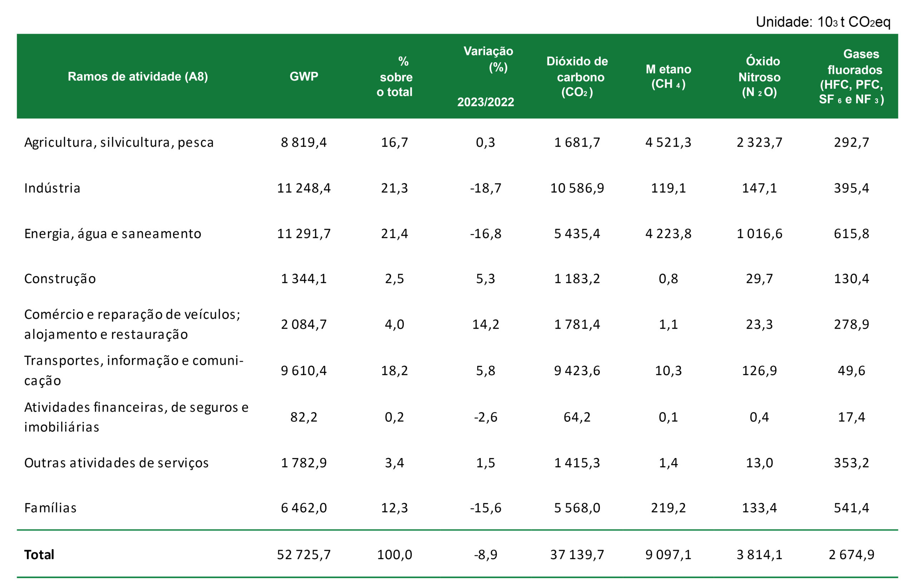915x588 pixels.
Task: Click the 'Energia, água e saneamento' row label
Action: click(113, 234)
